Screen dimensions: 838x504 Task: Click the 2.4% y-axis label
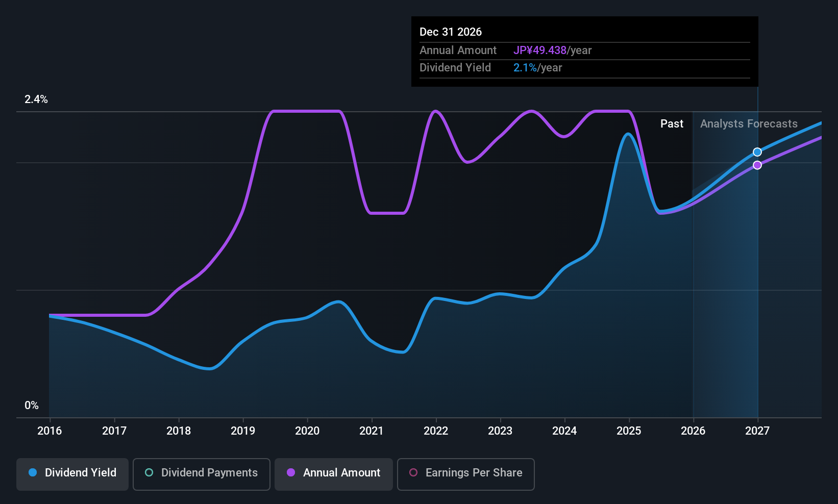click(x=36, y=99)
